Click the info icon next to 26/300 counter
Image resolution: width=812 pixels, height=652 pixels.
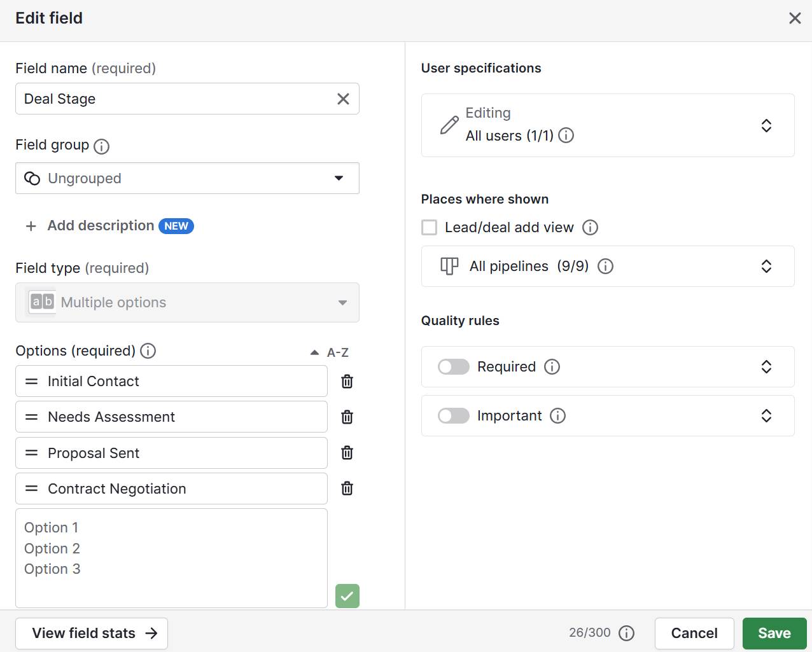pyautogui.click(x=627, y=633)
